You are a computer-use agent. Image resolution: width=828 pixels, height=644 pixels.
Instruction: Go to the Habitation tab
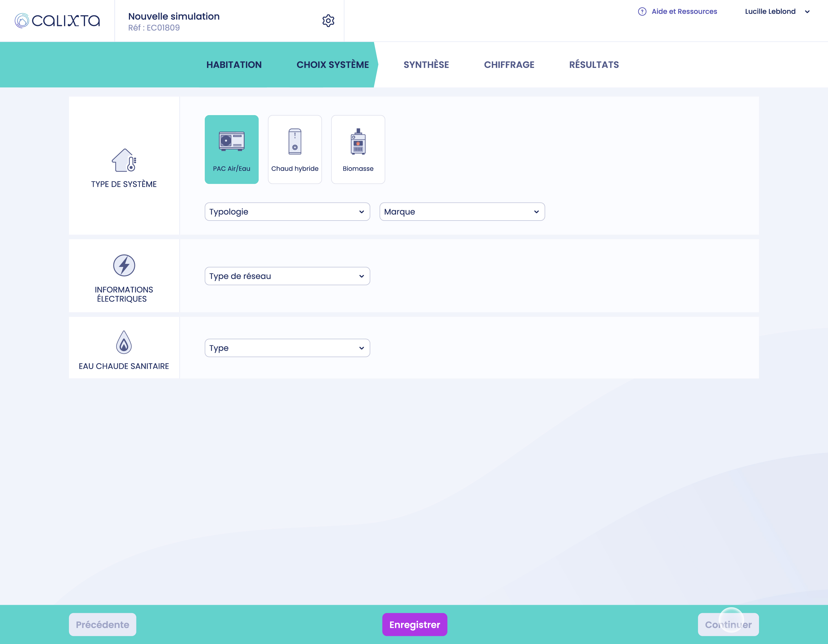click(234, 65)
